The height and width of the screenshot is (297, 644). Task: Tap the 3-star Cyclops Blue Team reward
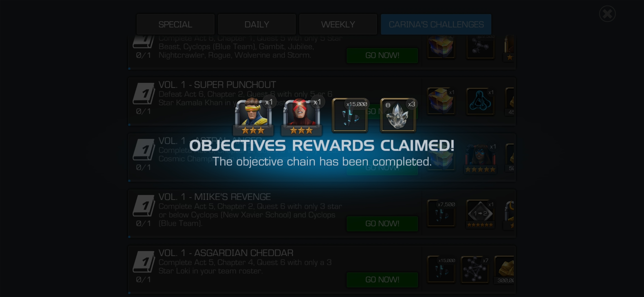(x=253, y=116)
